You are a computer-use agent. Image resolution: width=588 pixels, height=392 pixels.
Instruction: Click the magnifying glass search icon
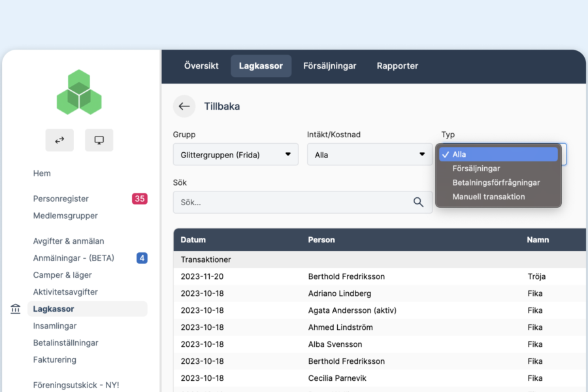419,203
